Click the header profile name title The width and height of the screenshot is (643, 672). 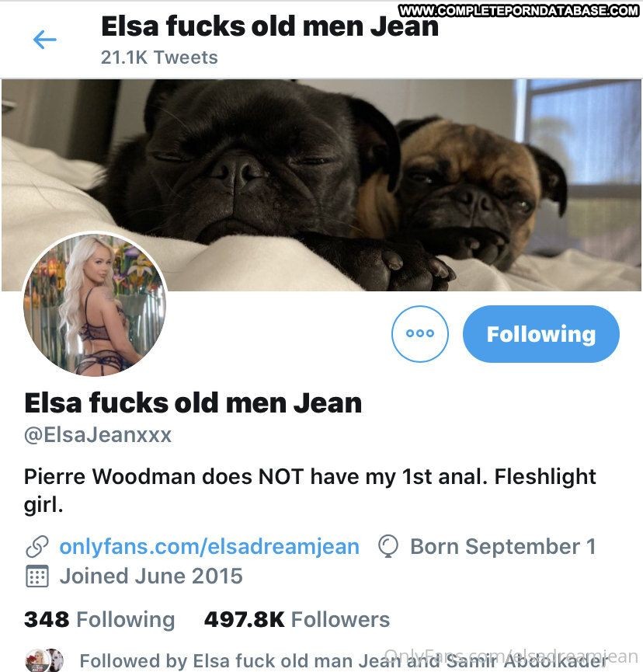point(270,26)
